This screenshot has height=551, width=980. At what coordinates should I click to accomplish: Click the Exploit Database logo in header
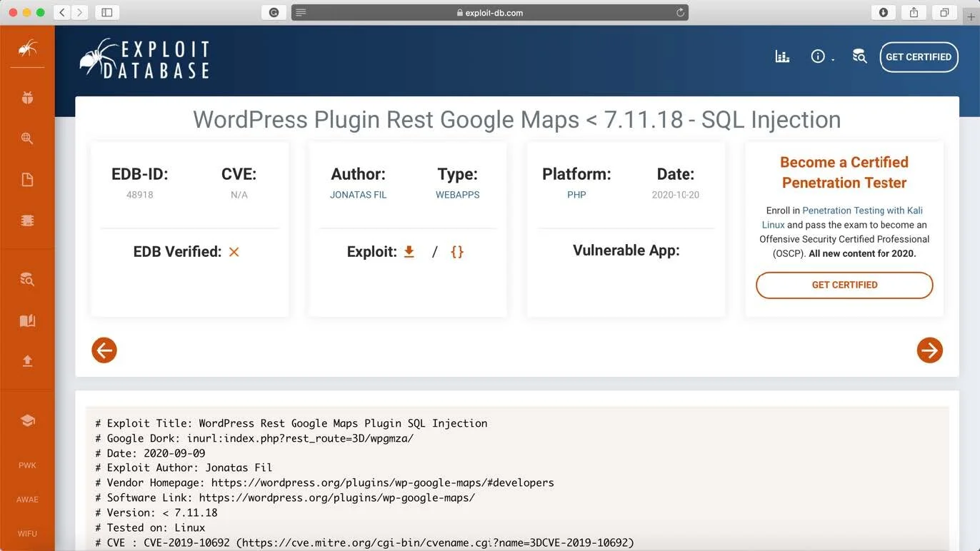click(x=144, y=59)
